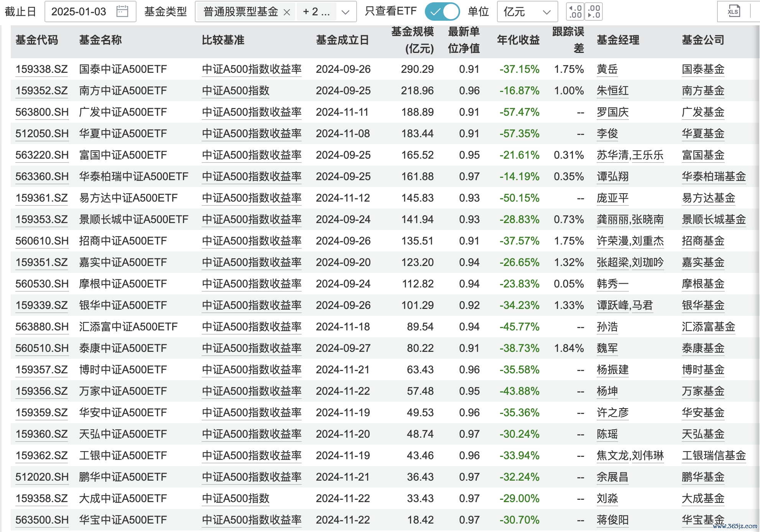
Task: Open manager 朱恒红 profile link
Action: [x=613, y=91]
